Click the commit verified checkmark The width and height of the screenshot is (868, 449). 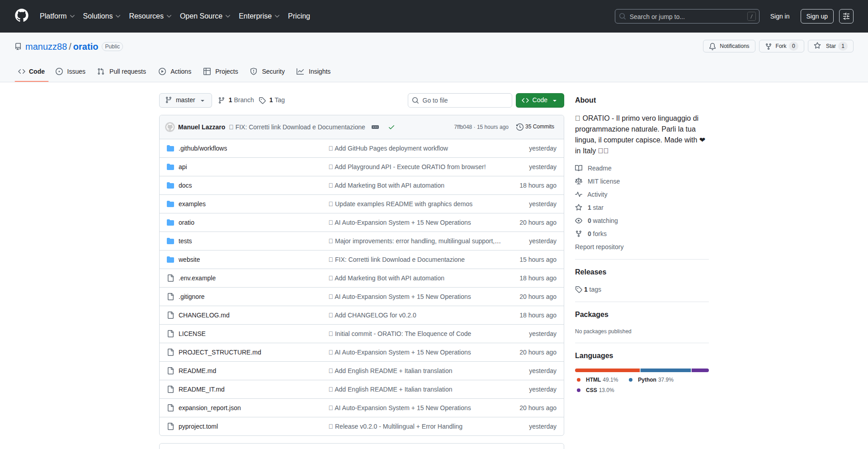coord(392,127)
